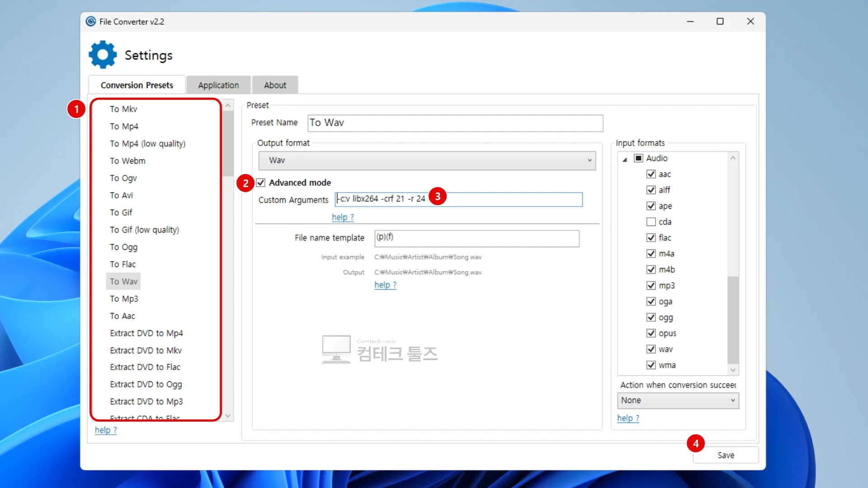Maximize the File Converter window
The image size is (868, 488).
pyautogui.click(x=720, y=21)
